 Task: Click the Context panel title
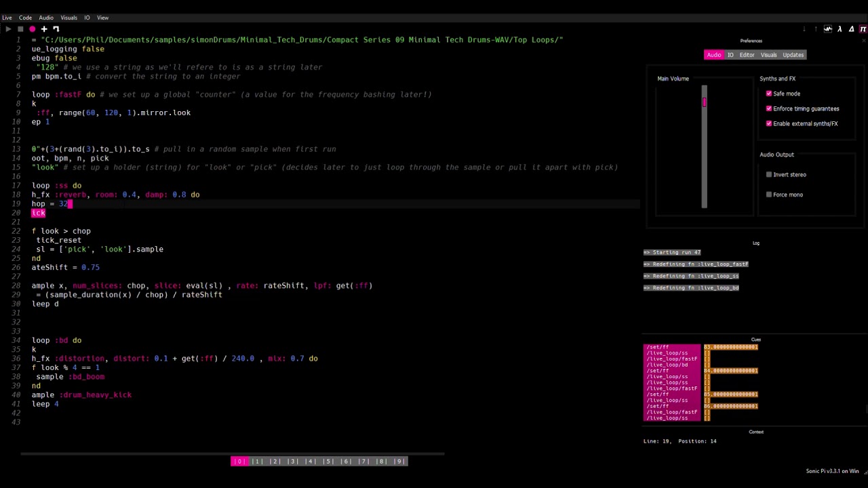[755, 432]
